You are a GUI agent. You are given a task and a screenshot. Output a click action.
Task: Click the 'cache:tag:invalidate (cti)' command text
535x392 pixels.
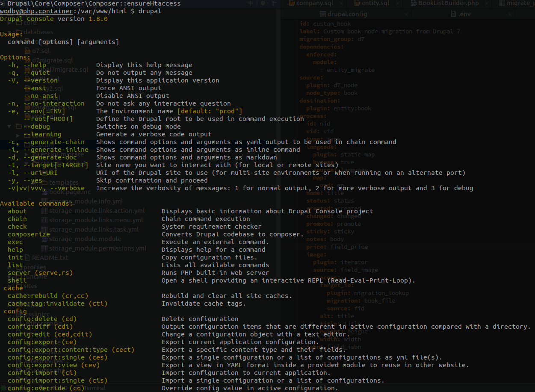point(58,304)
